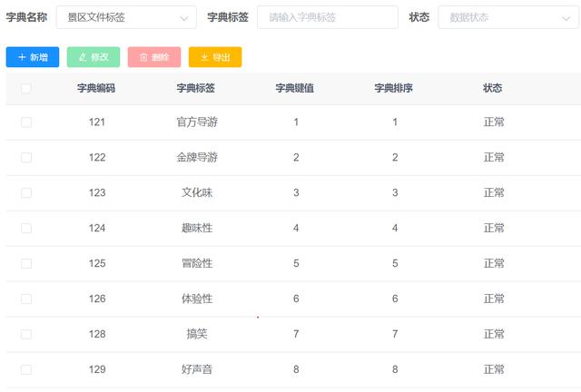Check the row 126 体验性 checkbox
Viewport: 581px width, 392px height.
(x=26, y=299)
